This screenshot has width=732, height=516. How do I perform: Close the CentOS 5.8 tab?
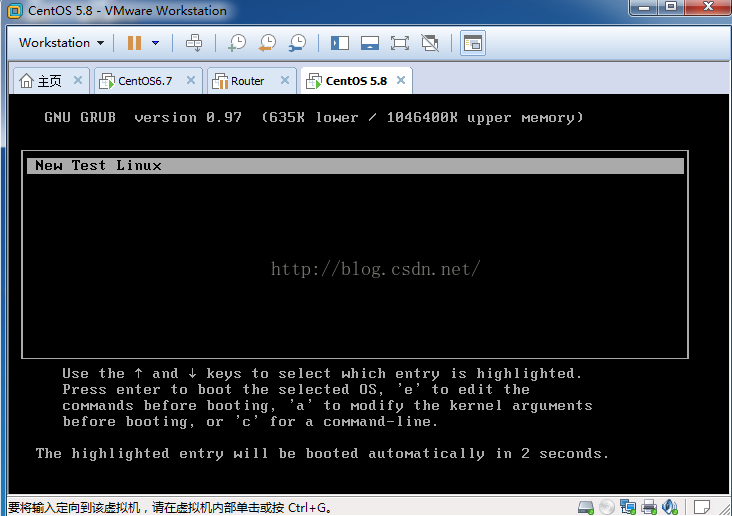[401, 80]
